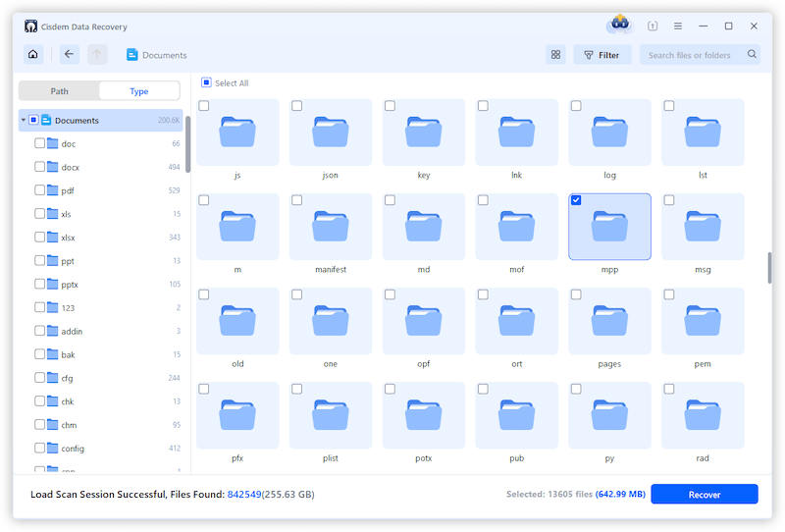Open the lnk folder icon
Viewport: 785px width, 532px height.
click(517, 133)
